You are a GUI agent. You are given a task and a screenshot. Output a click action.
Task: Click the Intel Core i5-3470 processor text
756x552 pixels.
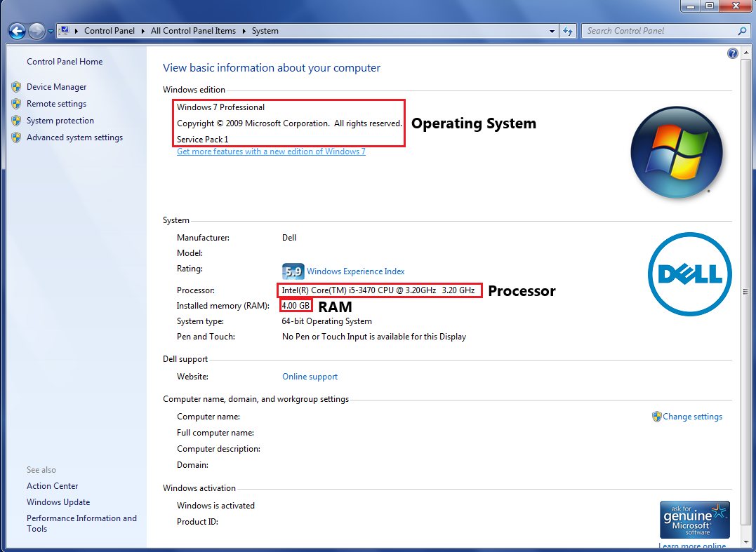tap(378, 290)
